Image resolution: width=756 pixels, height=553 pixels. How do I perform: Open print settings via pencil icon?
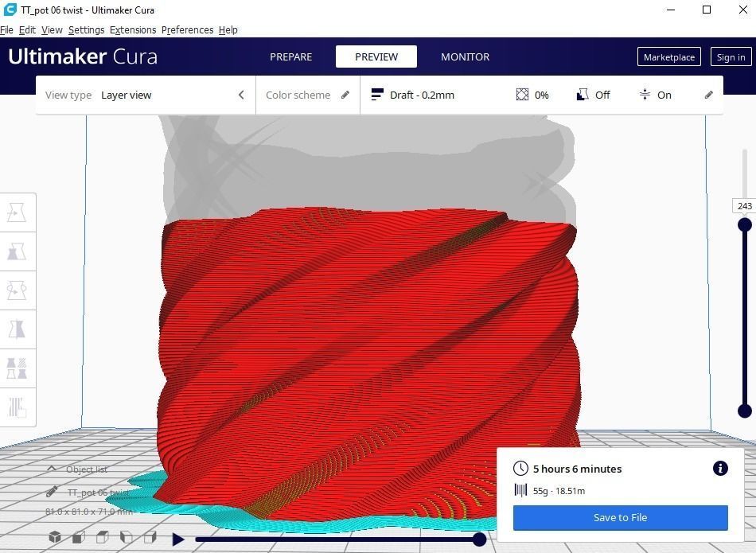click(709, 95)
